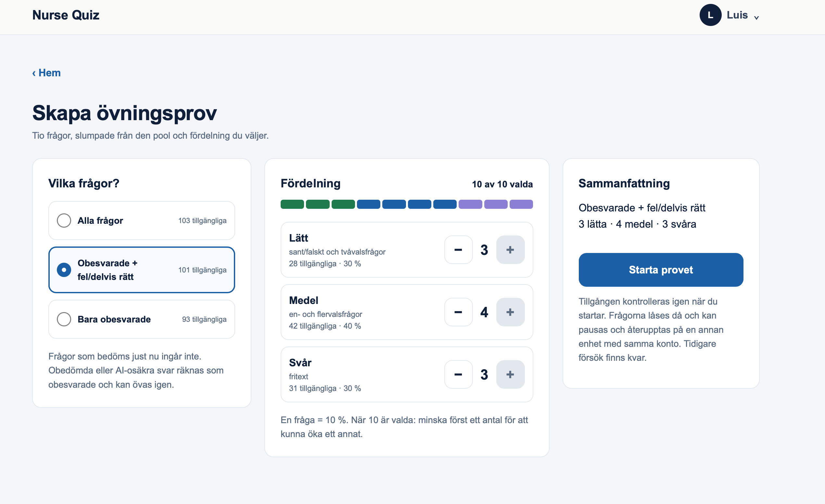Expand the Luis account dropdown chevron

(x=756, y=18)
